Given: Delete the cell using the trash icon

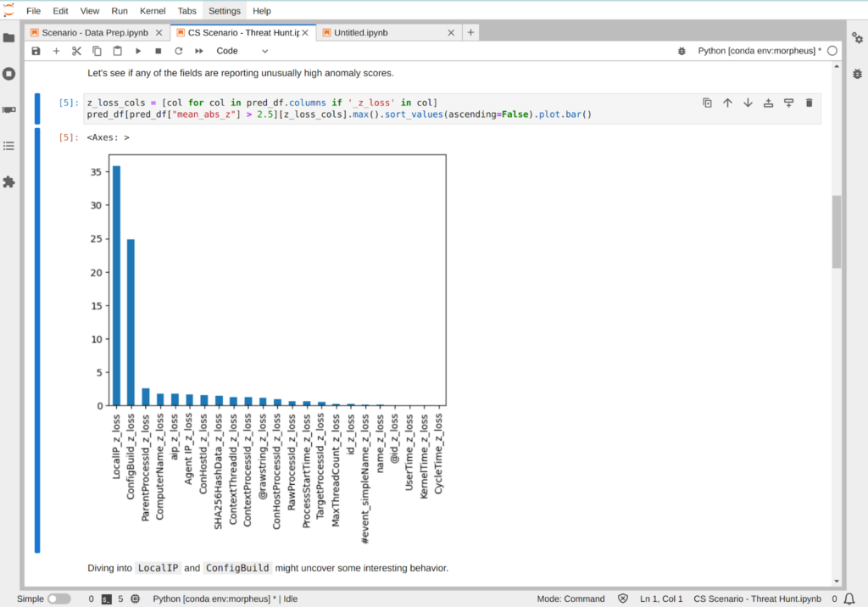Looking at the screenshot, I should [809, 103].
